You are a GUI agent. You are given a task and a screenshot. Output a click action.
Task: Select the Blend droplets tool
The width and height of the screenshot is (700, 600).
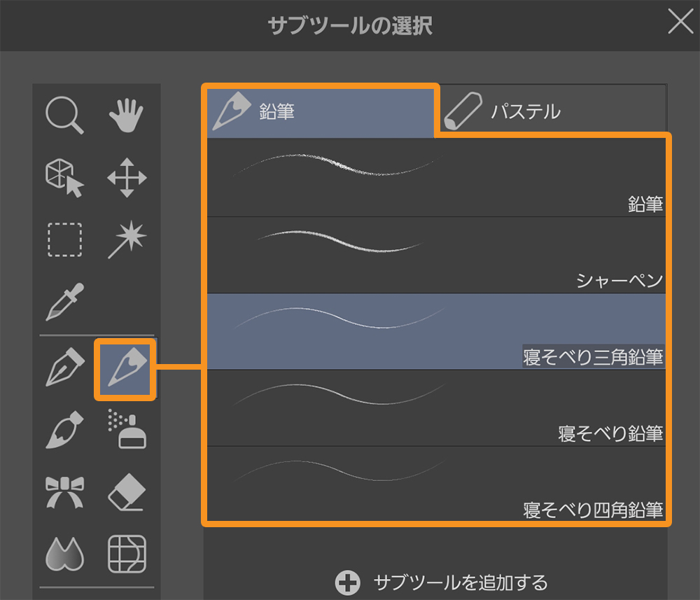[x=65, y=553]
